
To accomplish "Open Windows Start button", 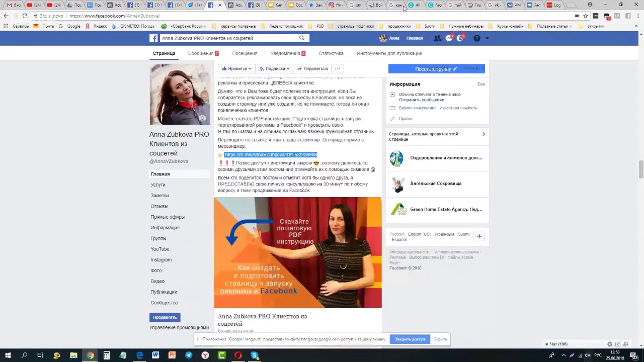I will [8, 355].
